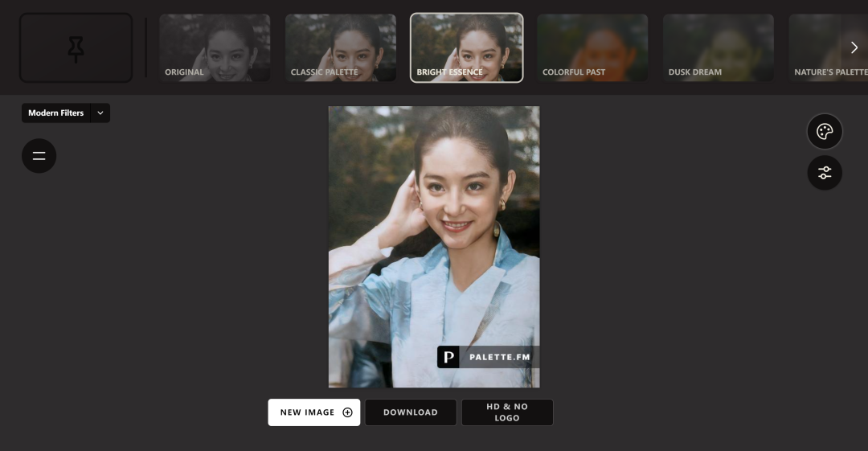Apply the Colorful Past filter

[x=592, y=48]
